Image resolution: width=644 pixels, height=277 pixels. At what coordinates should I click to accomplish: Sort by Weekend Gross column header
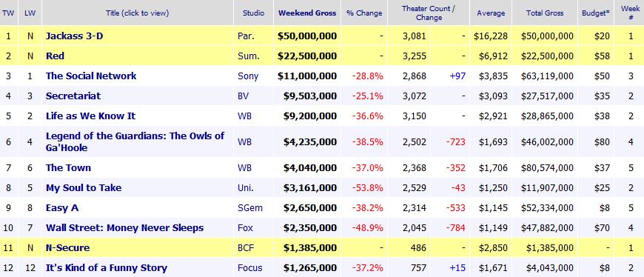pos(307,13)
